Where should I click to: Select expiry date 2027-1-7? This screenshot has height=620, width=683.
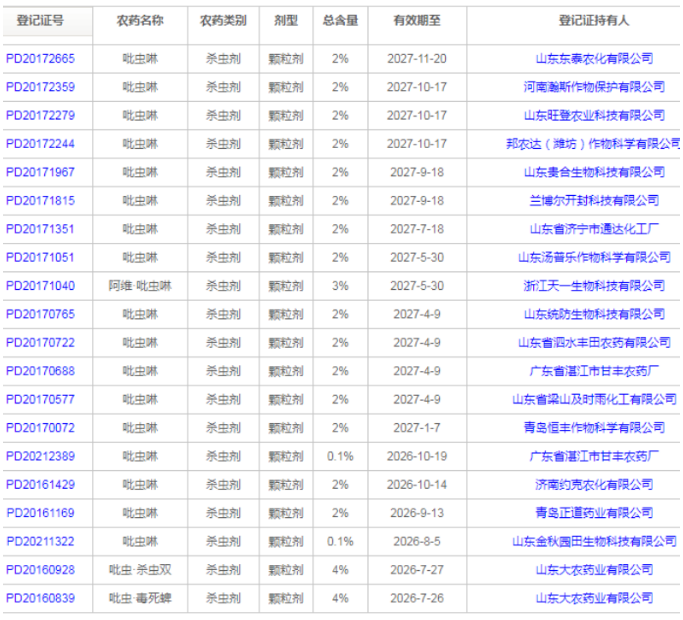click(x=417, y=428)
